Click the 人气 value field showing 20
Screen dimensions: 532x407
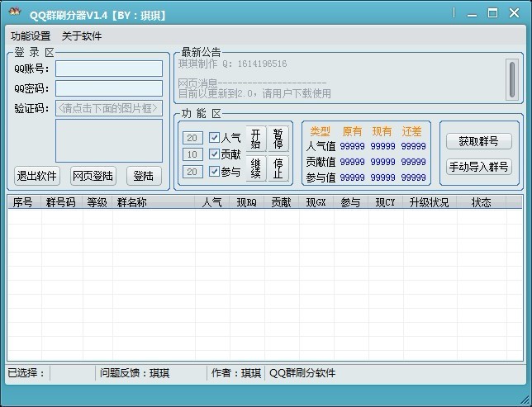pos(192,138)
